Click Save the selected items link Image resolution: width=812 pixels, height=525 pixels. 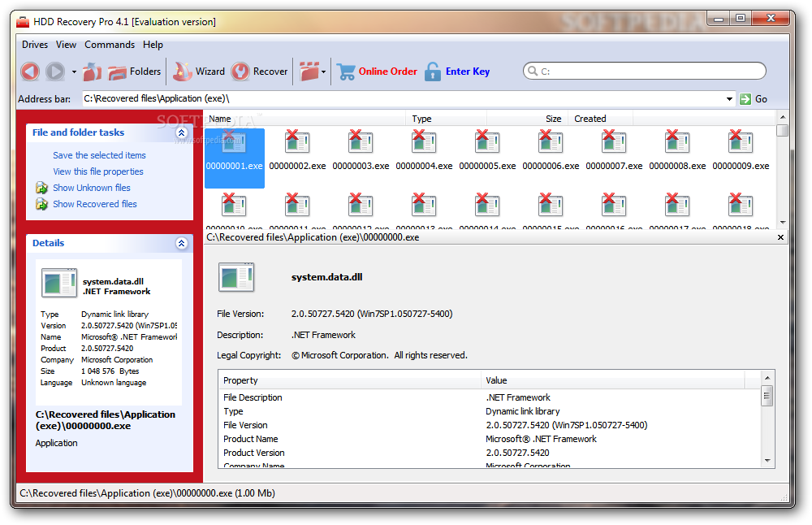click(x=99, y=155)
